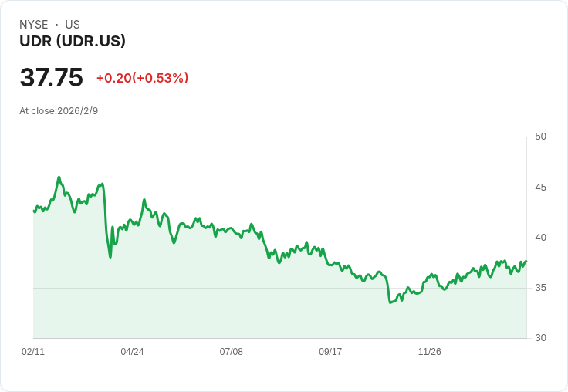Click the lowest trough of the price line

(x=390, y=302)
